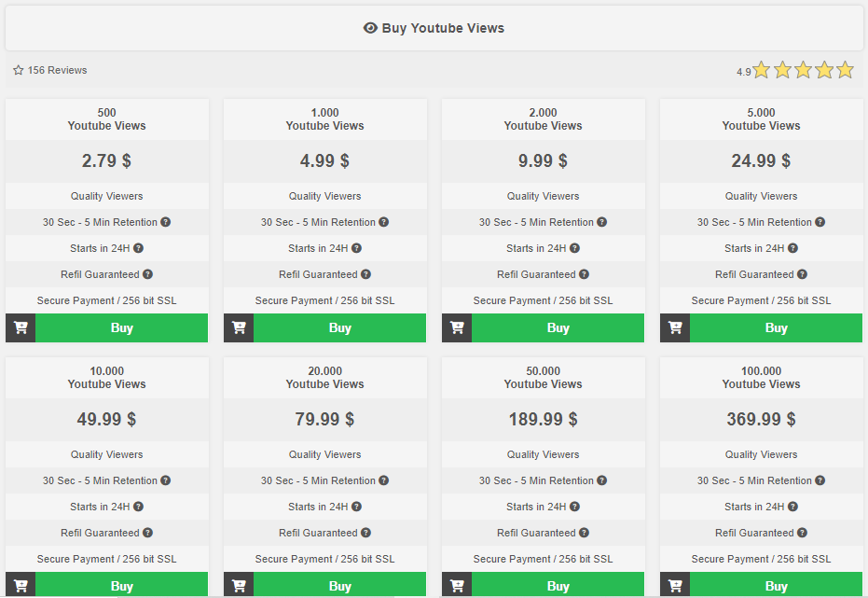This screenshot has height=598, width=868.
Task: Click help icon beside Starts in 24H, 50.000 views
Action: coord(575,507)
